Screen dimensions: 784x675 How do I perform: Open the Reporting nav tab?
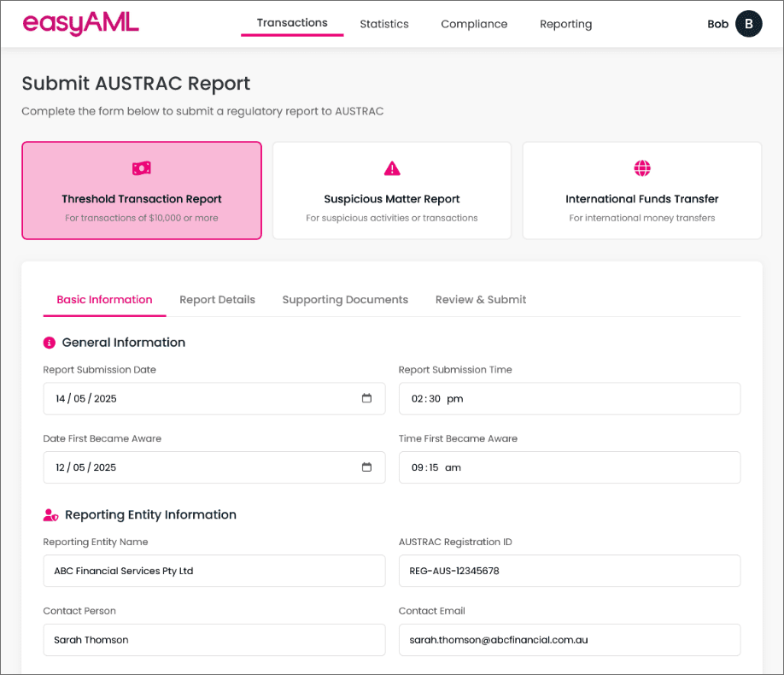coord(565,24)
